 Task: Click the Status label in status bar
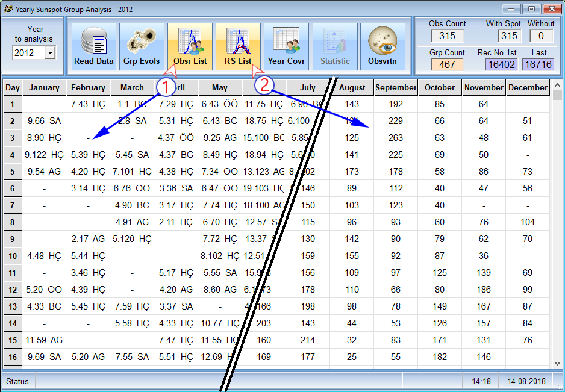(17, 381)
